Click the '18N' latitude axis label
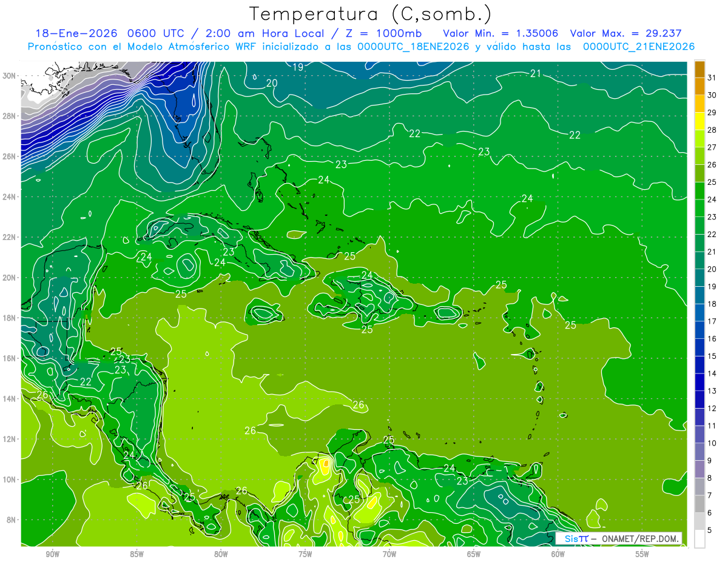The width and height of the screenshot is (728, 562). [x=10, y=318]
